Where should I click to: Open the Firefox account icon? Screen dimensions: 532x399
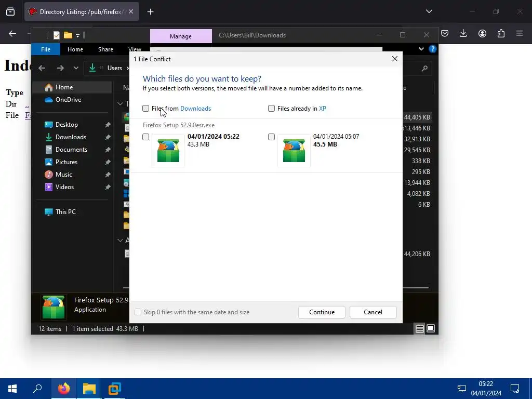[482, 33]
